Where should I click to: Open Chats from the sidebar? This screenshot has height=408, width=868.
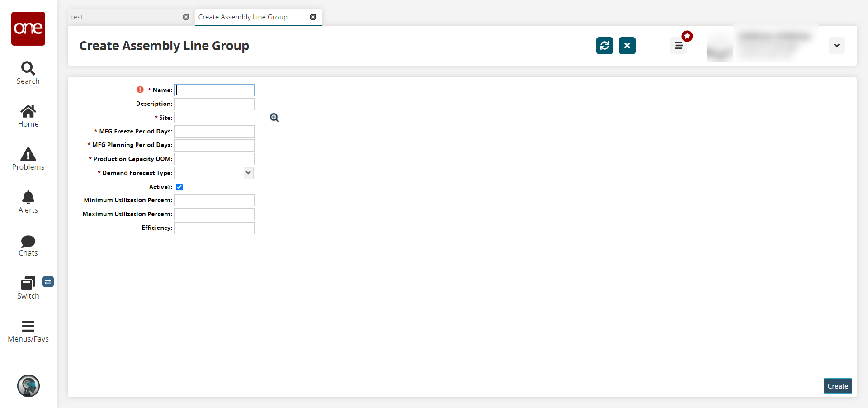[28, 246]
